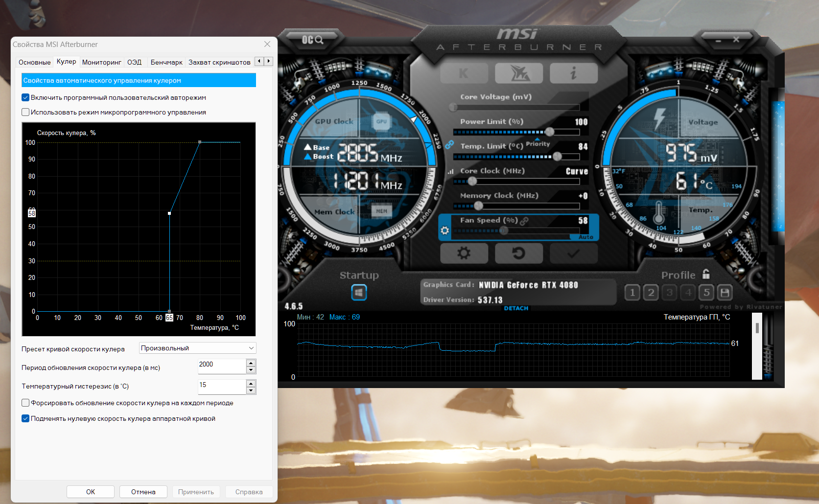Apply settings with the checkmark button

(574, 253)
